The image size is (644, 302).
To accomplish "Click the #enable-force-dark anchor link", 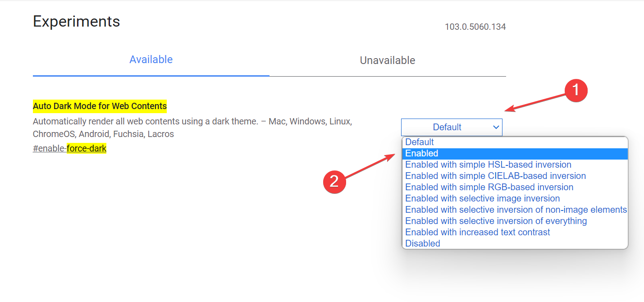I will (69, 148).
